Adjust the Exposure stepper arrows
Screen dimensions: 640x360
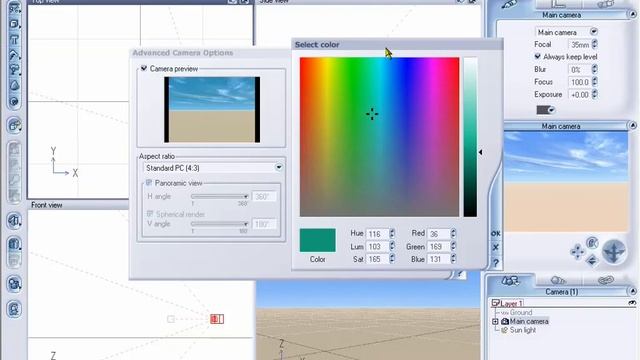point(595,94)
